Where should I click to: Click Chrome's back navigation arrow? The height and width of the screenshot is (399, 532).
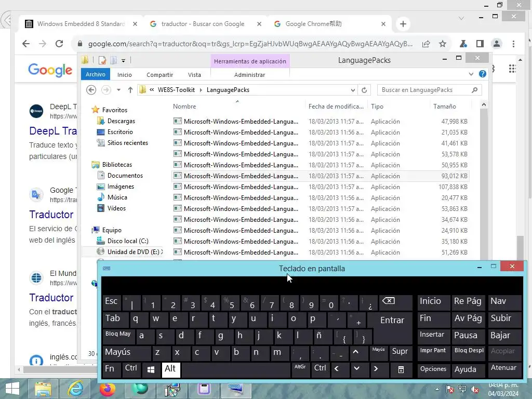click(x=26, y=44)
